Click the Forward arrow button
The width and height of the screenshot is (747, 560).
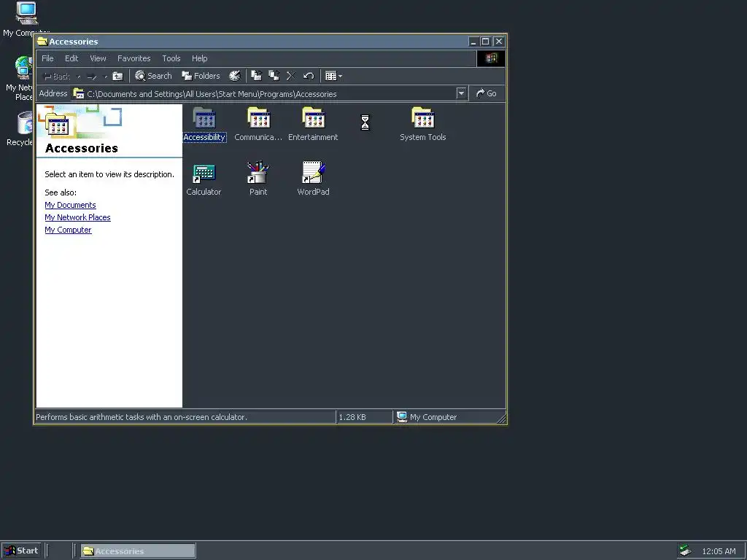(x=93, y=76)
